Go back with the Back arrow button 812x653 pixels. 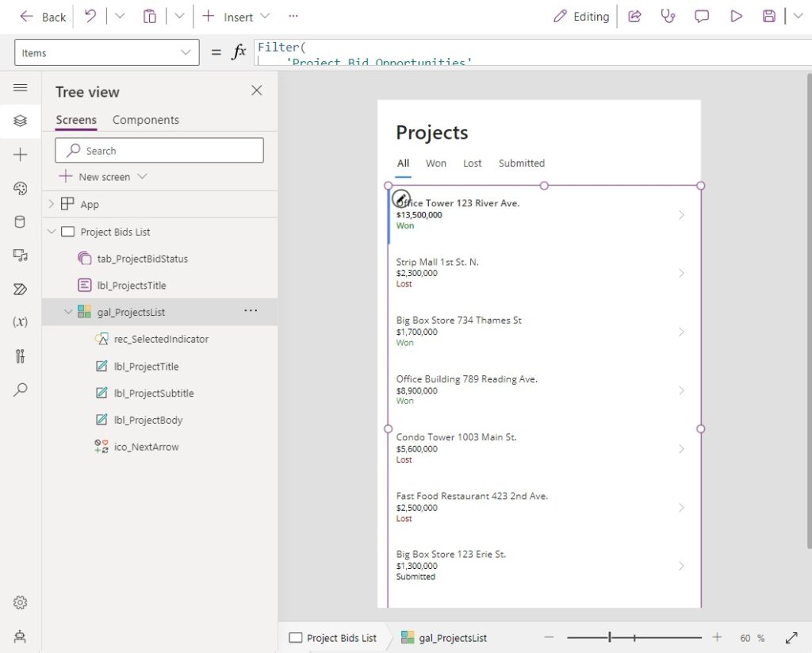[x=43, y=17]
